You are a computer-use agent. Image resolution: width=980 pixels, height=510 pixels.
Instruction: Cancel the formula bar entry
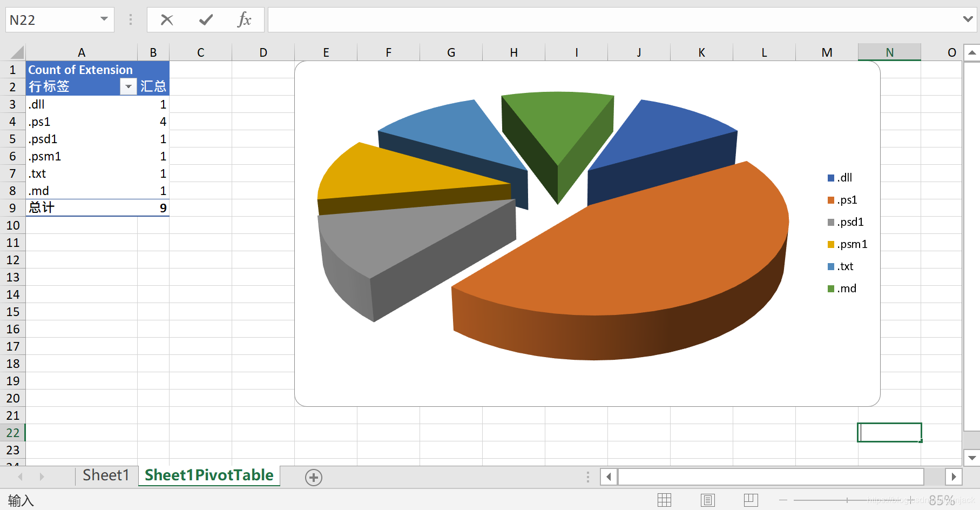(x=167, y=20)
